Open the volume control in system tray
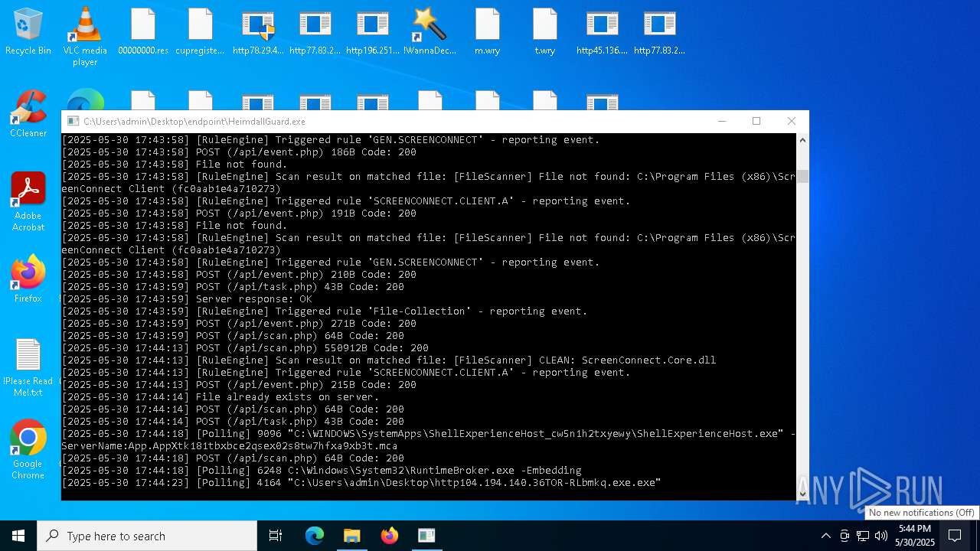The width and height of the screenshot is (980, 551). (880, 536)
